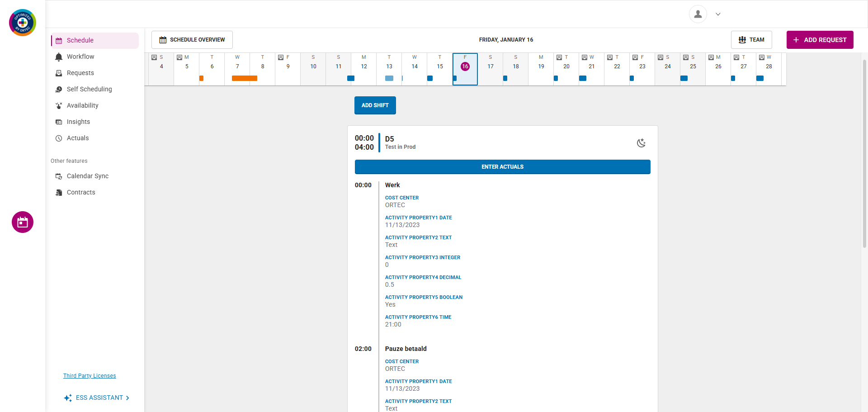This screenshot has height=412, width=868.
Task: Select Sunday 25 in the date strip
Action: (x=693, y=69)
